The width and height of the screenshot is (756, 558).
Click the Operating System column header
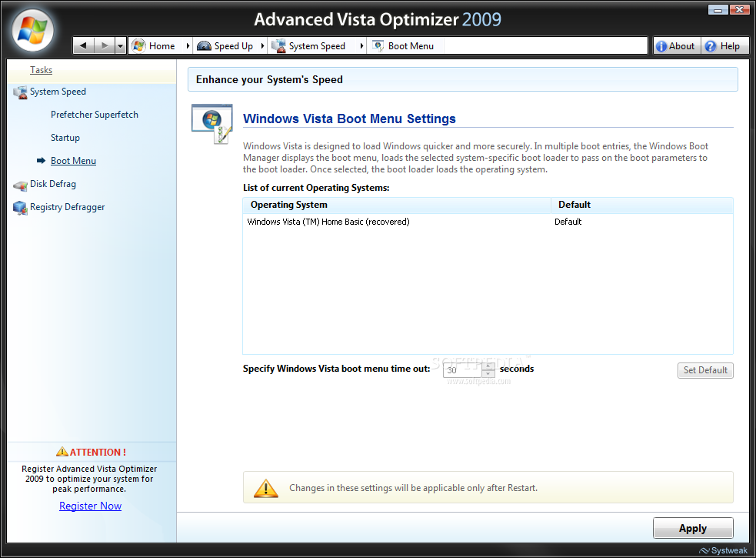click(x=397, y=205)
